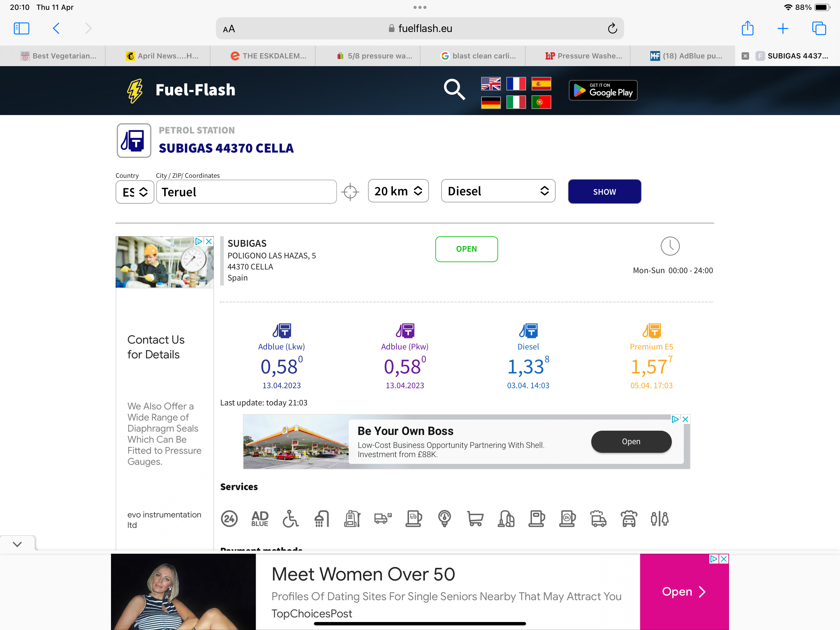Switch to blast clean carli tab

pos(473,56)
